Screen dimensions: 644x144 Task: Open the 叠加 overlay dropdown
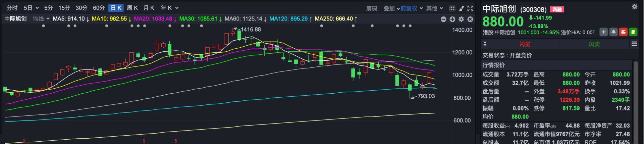point(391,8)
